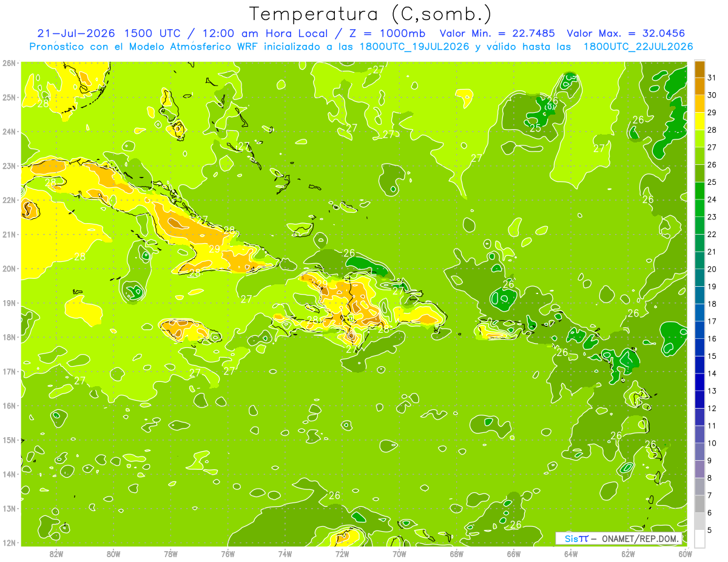Viewport: 728px width, 562px height.
Task: Click the 78W longitude axis label
Action: point(170,554)
